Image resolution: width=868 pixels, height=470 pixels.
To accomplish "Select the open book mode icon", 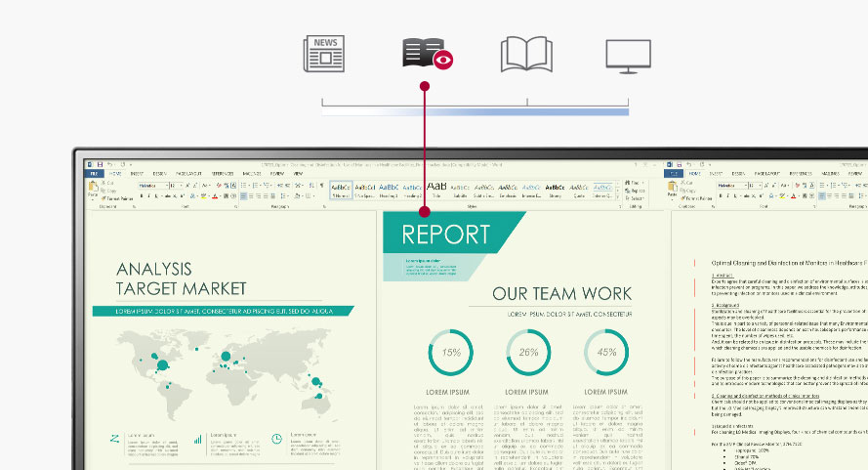I will 526,55.
